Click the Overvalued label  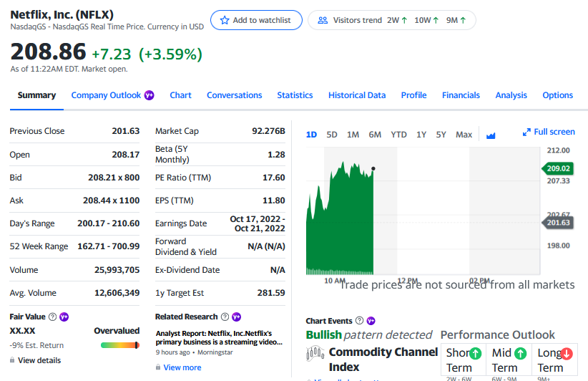[117, 331]
